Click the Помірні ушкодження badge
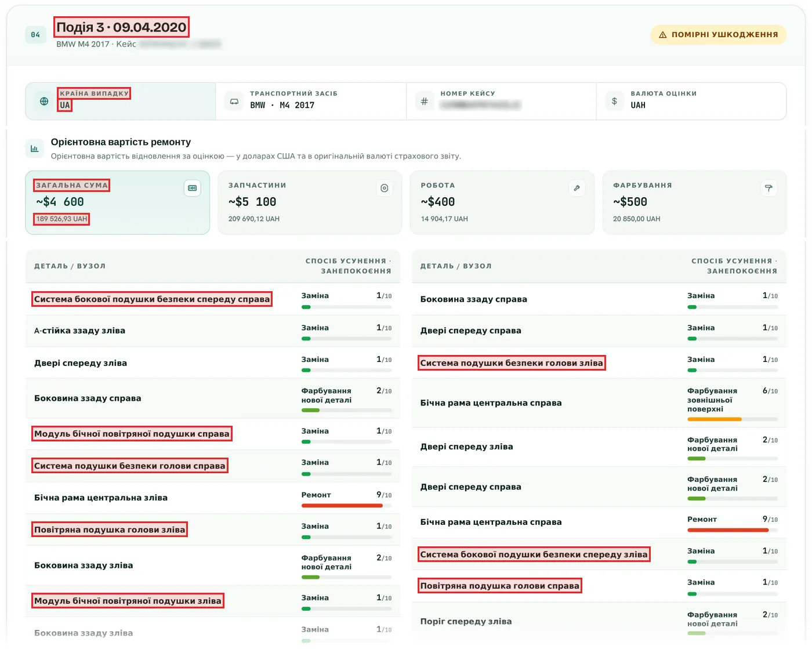This screenshot has height=649, width=812. 718,35
